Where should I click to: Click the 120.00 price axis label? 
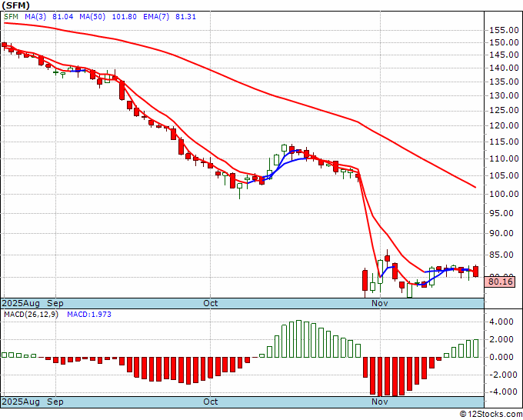[504, 125]
